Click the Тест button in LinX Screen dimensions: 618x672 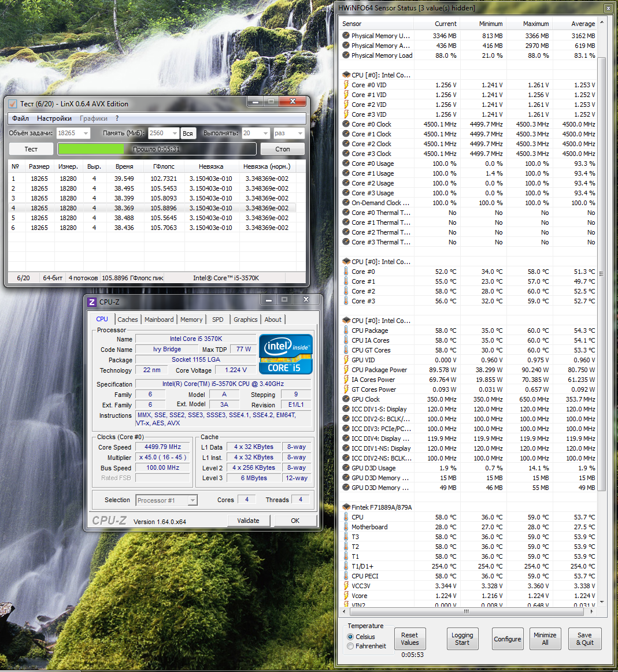click(31, 148)
